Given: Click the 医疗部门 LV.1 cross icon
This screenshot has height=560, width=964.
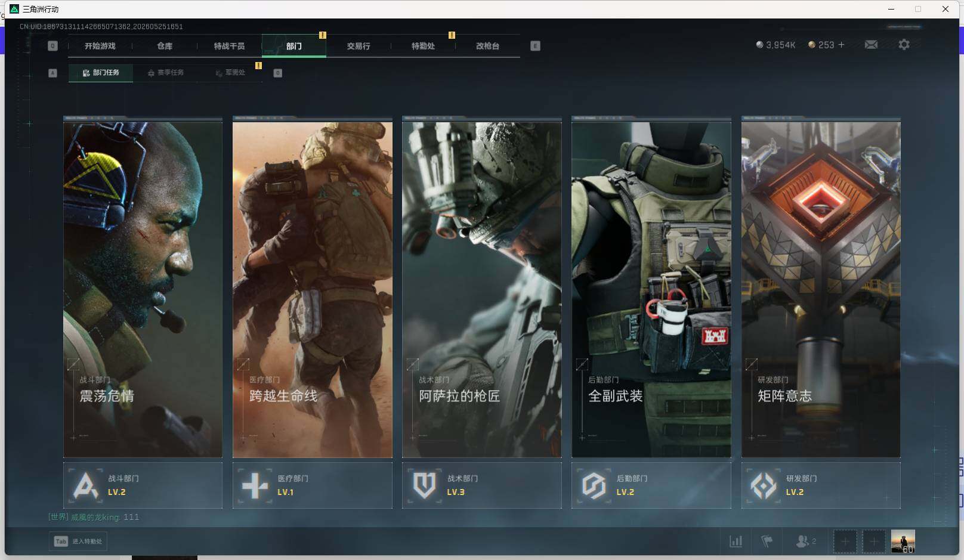Looking at the screenshot, I should (255, 485).
